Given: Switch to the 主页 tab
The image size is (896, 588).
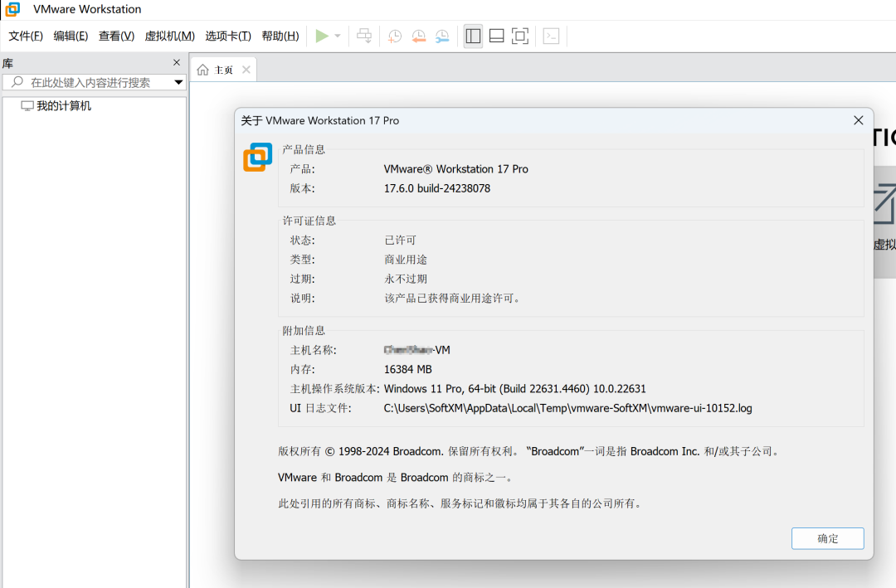Looking at the screenshot, I should 223,69.
